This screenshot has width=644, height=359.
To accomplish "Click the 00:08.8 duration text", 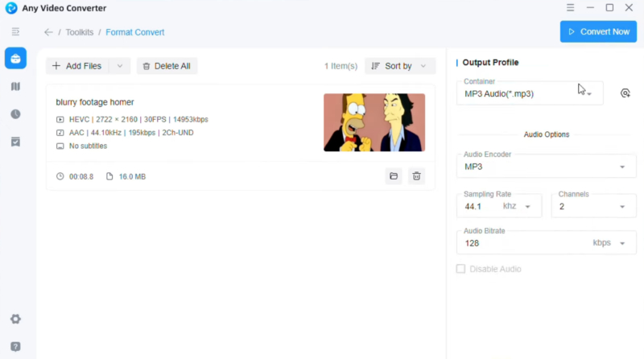I will [x=81, y=176].
